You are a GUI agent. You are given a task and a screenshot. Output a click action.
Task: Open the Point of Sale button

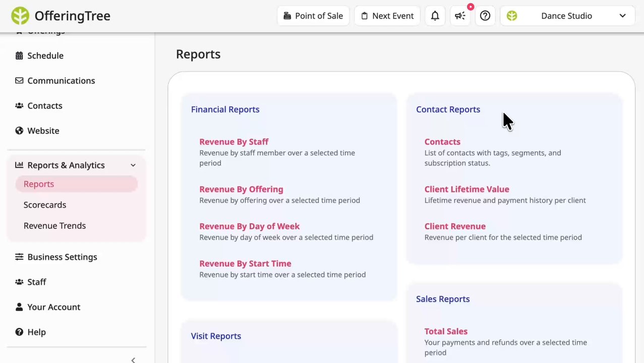[x=313, y=16]
